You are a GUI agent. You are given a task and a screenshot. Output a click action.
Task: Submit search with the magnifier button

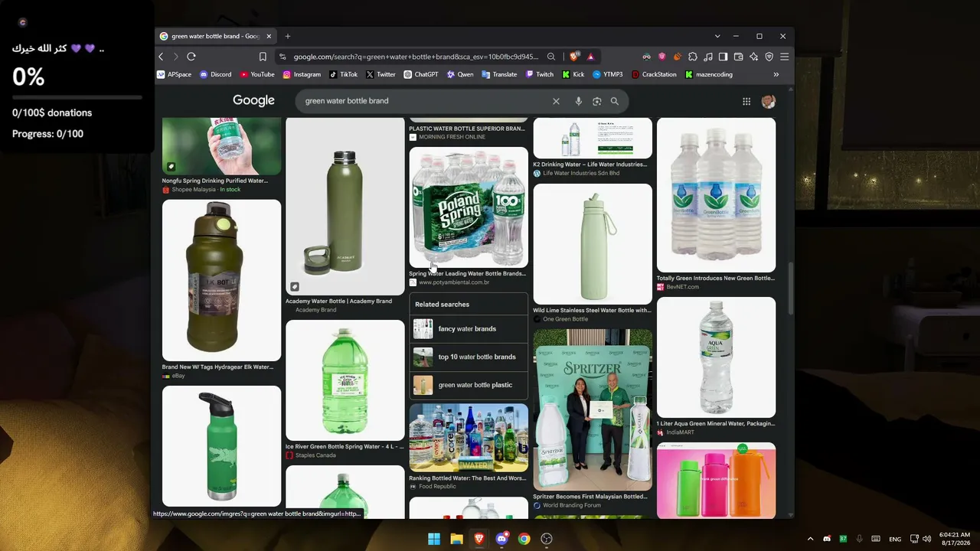pyautogui.click(x=615, y=101)
